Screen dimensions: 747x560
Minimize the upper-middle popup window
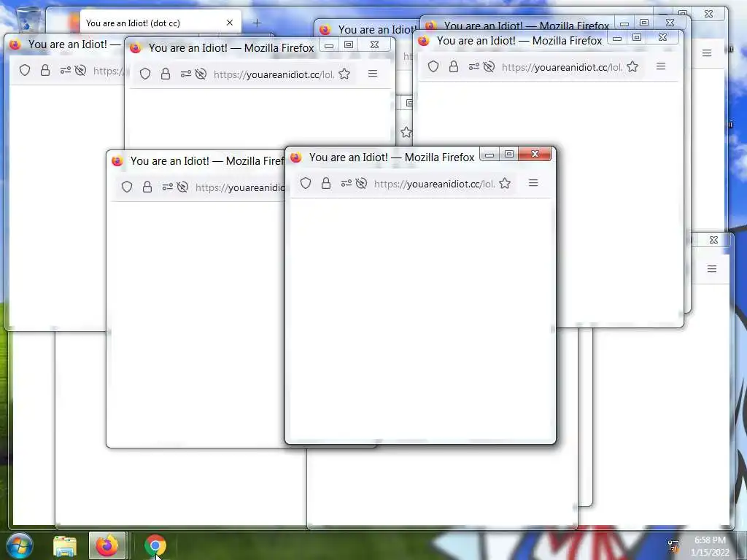point(329,45)
